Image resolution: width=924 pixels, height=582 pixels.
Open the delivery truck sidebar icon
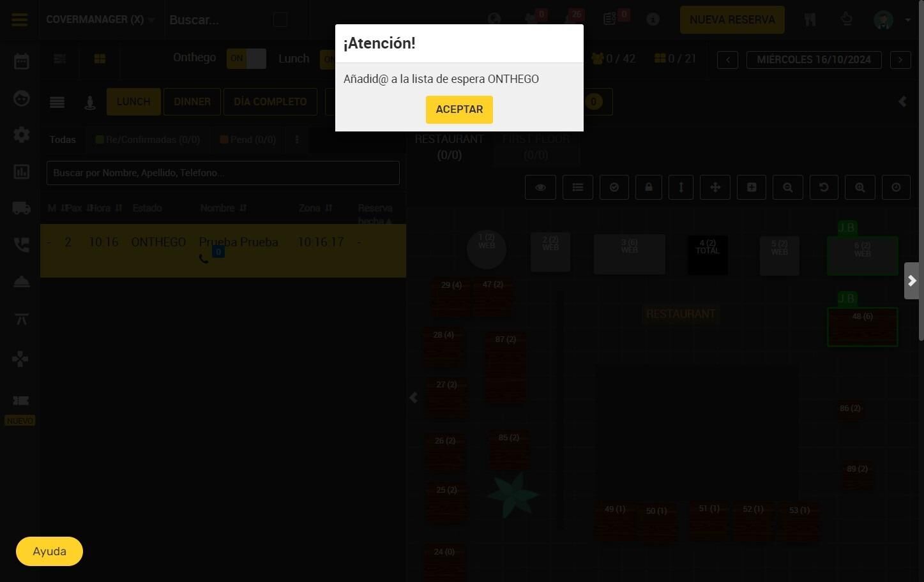tap(21, 208)
